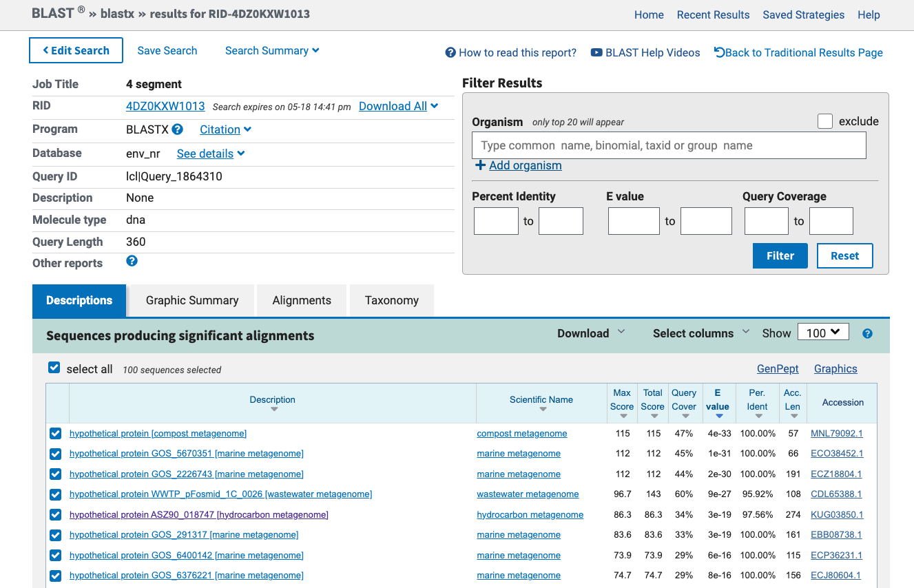Click the Reset button
Viewport: 914px width, 588px height.
coord(845,255)
